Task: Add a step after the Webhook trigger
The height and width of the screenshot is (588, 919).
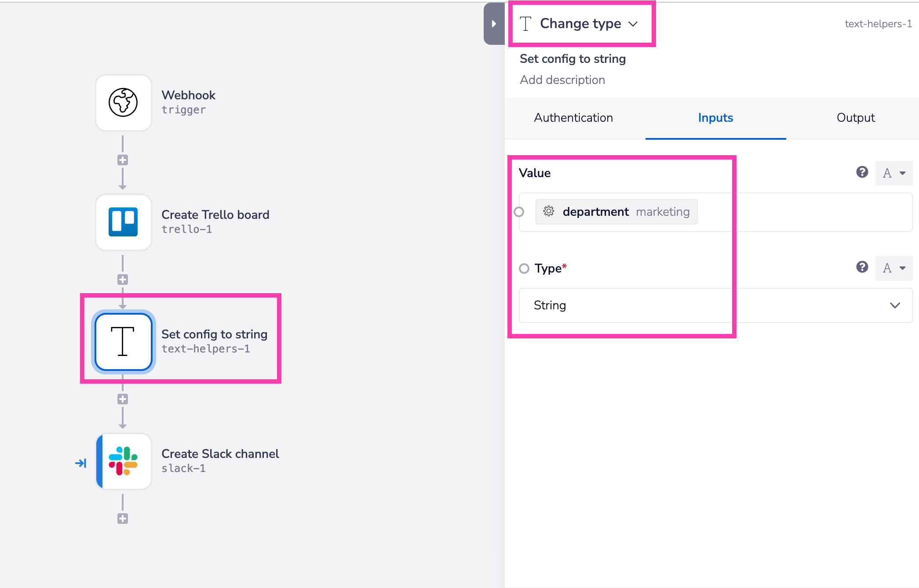Action: (123, 160)
